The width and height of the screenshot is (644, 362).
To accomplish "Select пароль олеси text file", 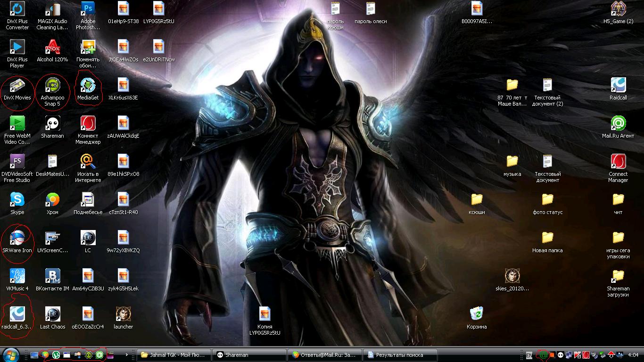I will [x=371, y=13].
